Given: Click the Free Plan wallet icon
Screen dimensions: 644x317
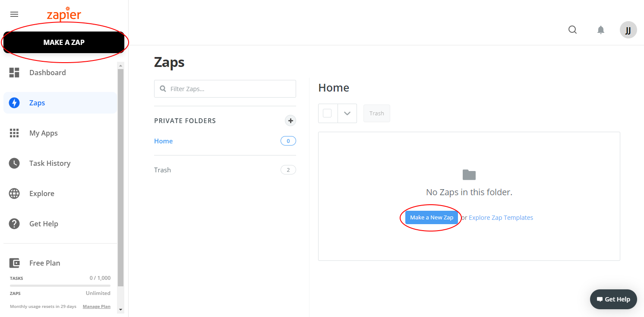Looking at the screenshot, I should [x=14, y=263].
